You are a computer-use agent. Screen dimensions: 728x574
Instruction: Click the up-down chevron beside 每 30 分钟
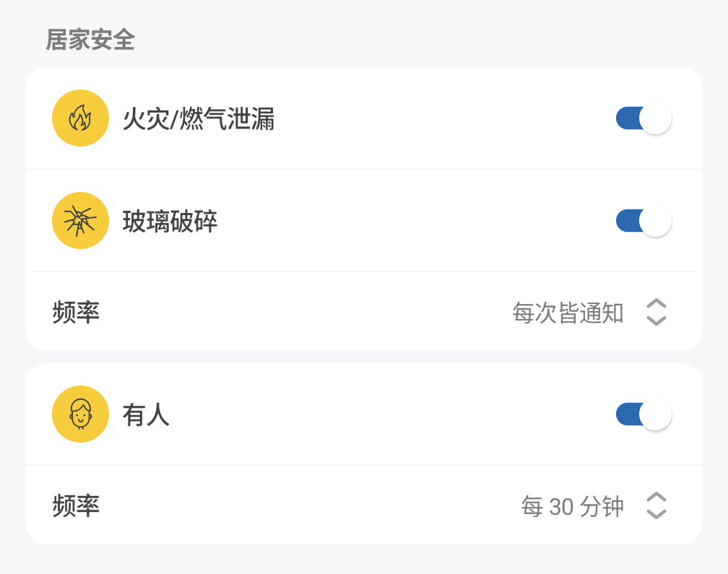(x=656, y=505)
